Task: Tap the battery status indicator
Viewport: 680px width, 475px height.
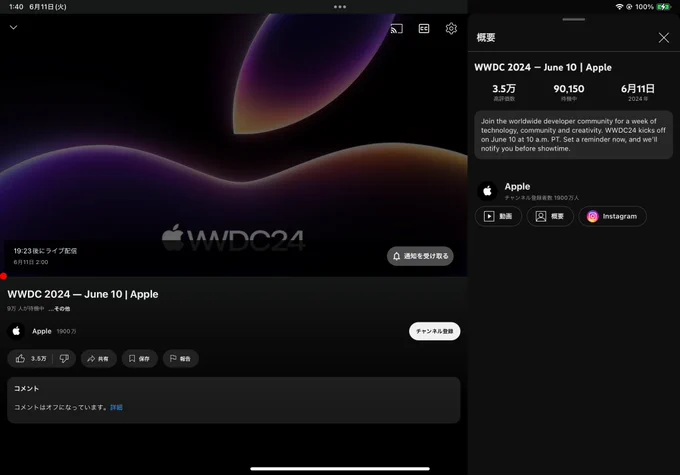Action: (664, 7)
